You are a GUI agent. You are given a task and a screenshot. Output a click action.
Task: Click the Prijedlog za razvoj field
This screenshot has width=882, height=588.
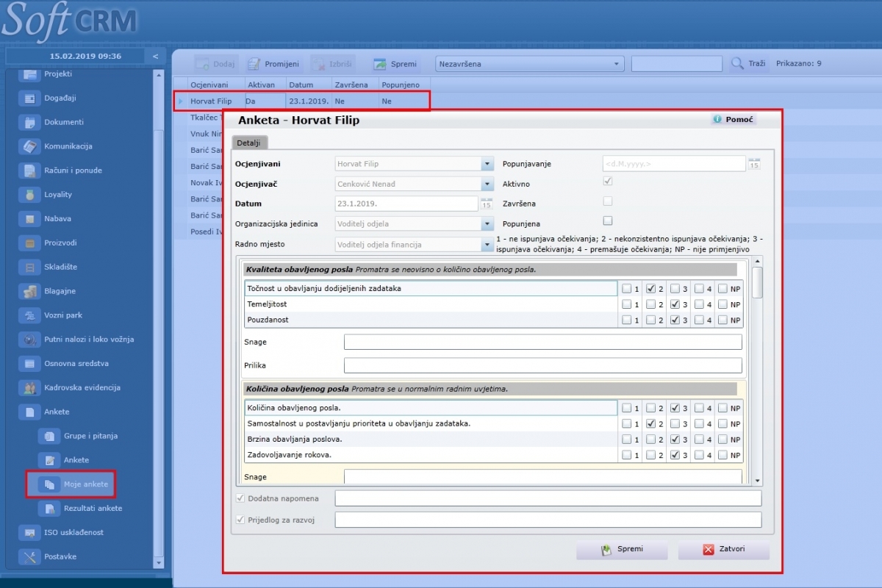pyautogui.click(x=548, y=520)
